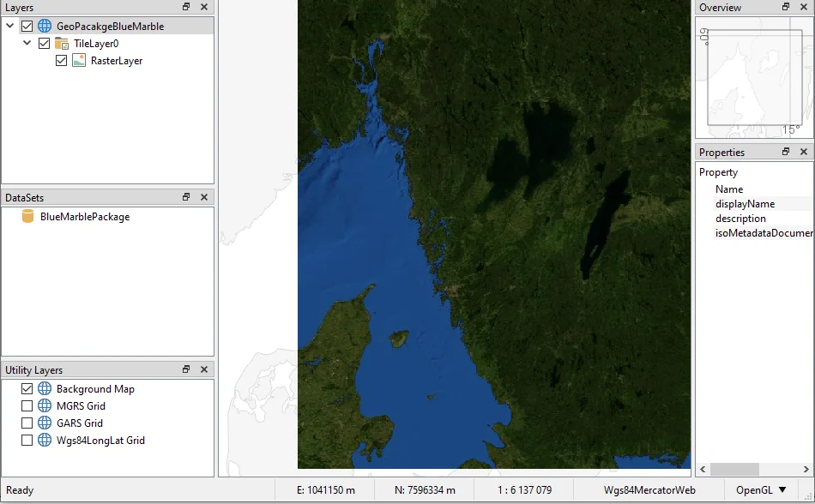Select the displayName property row
The image size is (815, 504).
(745, 204)
